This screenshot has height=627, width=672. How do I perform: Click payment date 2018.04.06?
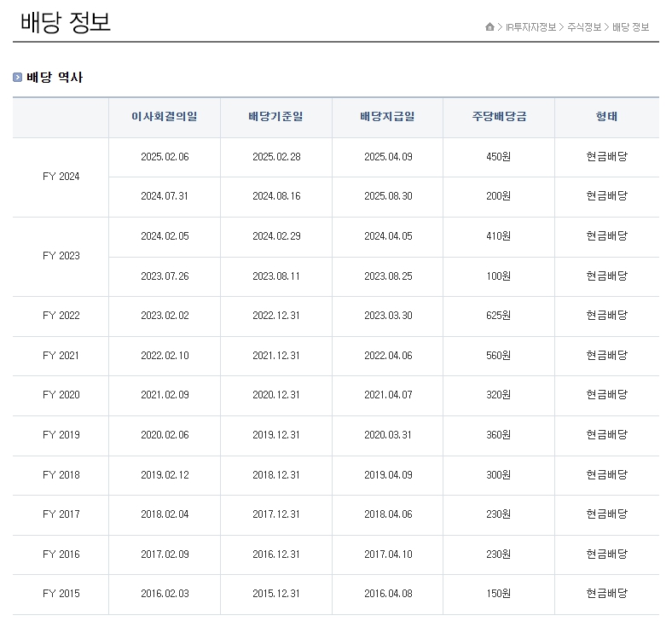tap(388, 514)
